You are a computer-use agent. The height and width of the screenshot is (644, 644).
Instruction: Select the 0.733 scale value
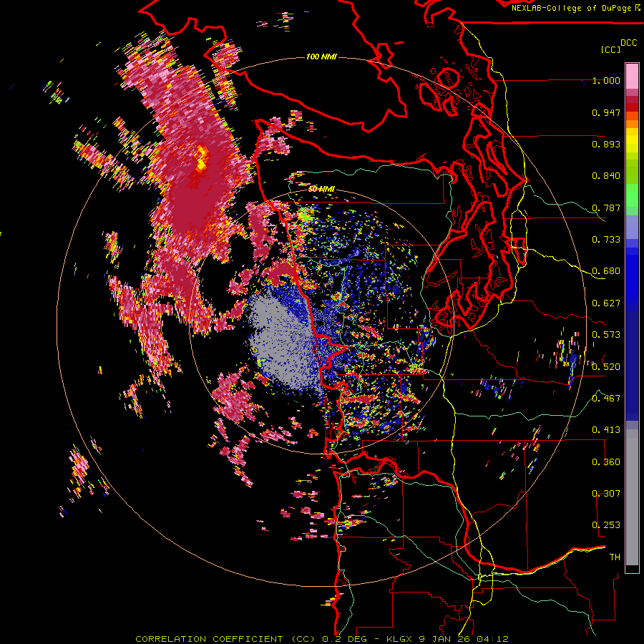pyautogui.click(x=606, y=240)
